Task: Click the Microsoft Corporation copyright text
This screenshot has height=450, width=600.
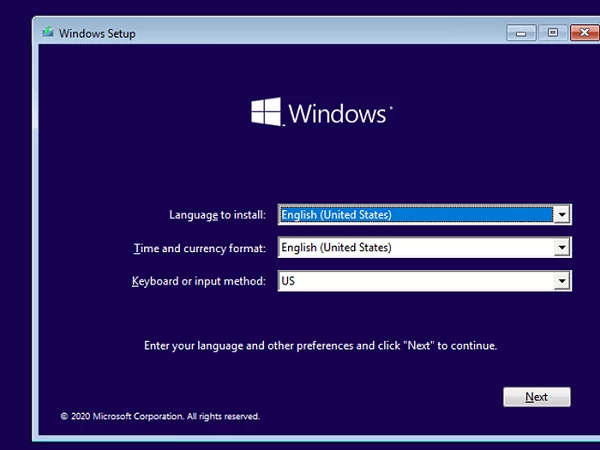Action: point(160,416)
